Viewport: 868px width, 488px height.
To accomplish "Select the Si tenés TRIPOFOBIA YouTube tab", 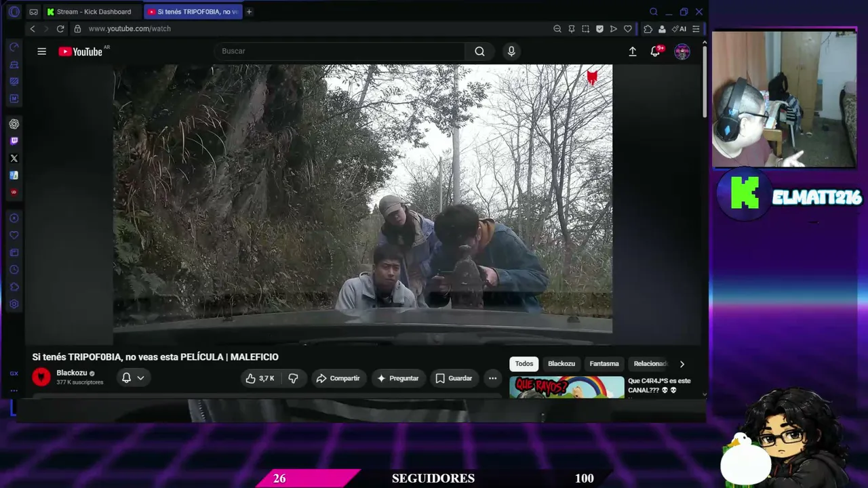I will tap(193, 12).
